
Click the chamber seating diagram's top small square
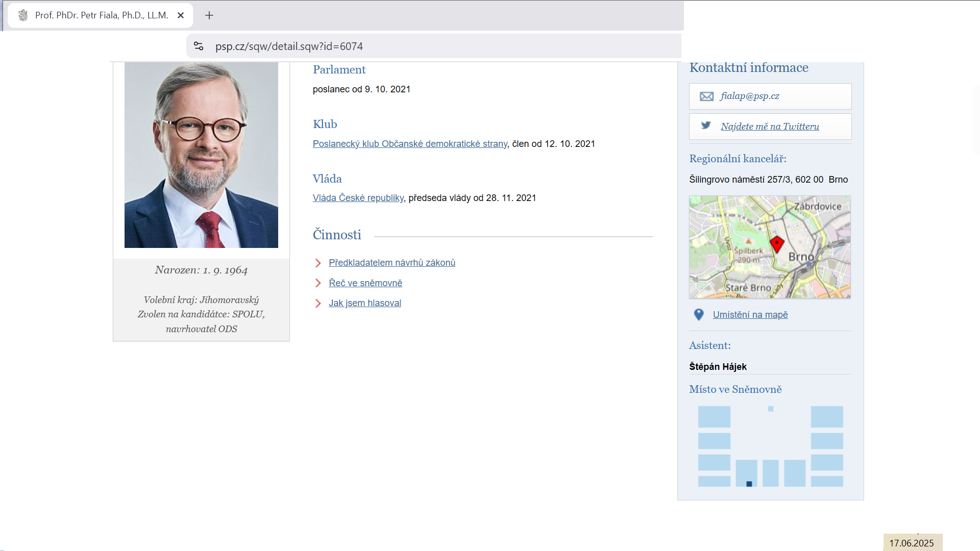(x=771, y=409)
